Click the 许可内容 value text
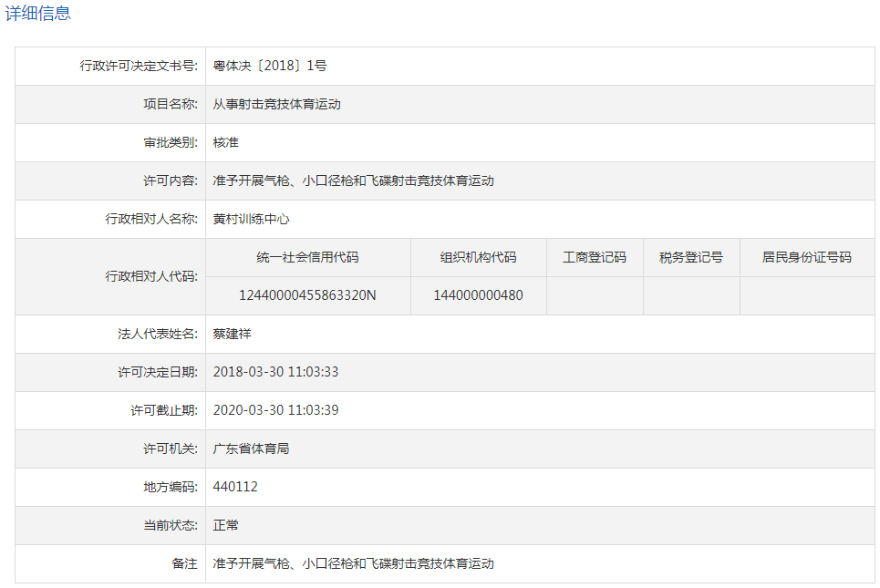880x588 pixels. pyautogui.click(x=353, y=181)
